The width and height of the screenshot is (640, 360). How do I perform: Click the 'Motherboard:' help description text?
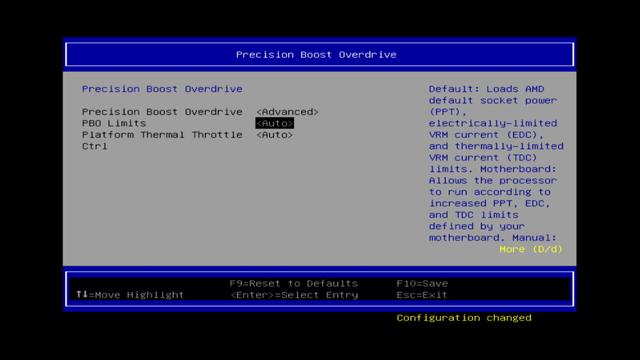pyautogui.click(x=518, y=169)
